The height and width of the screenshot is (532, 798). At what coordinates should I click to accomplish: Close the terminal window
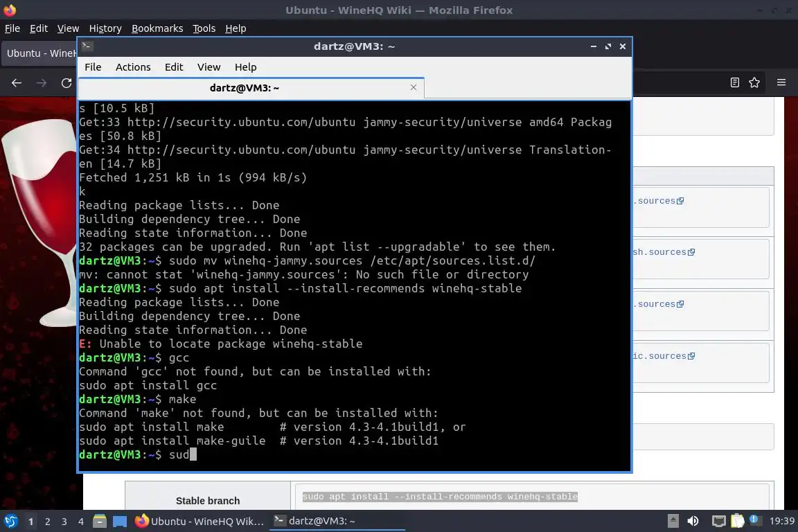(x=623, y=46)
